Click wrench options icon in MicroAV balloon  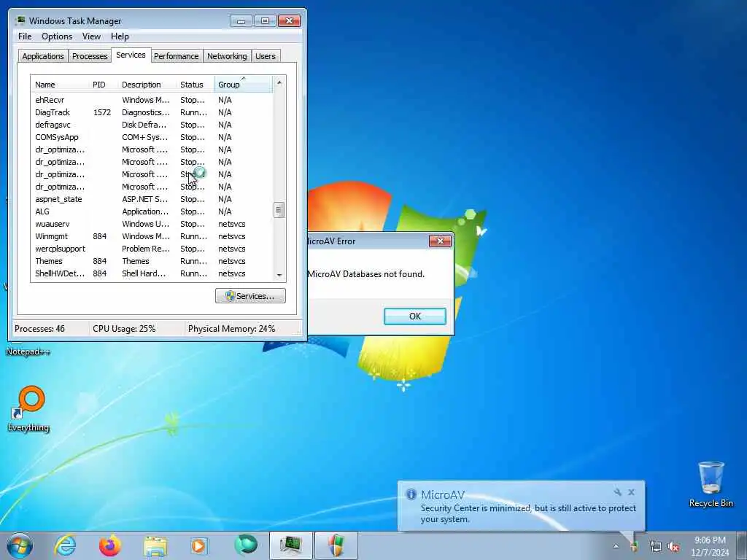pyautogui.click(x=618, y=492)
